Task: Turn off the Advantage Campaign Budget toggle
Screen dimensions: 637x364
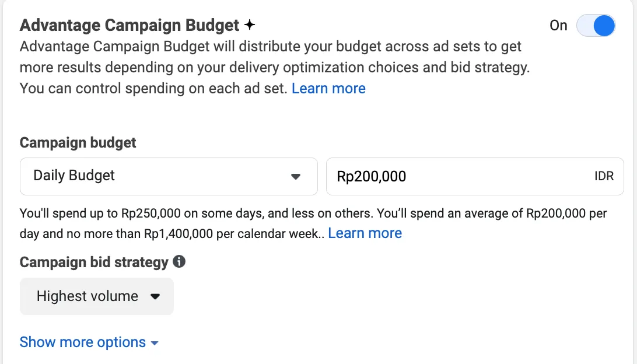Action: tap(596, 25)
